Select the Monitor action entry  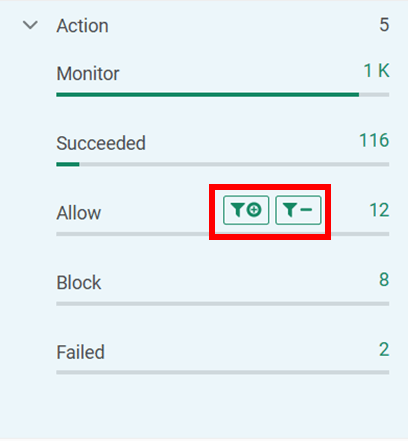pos(88,73)
